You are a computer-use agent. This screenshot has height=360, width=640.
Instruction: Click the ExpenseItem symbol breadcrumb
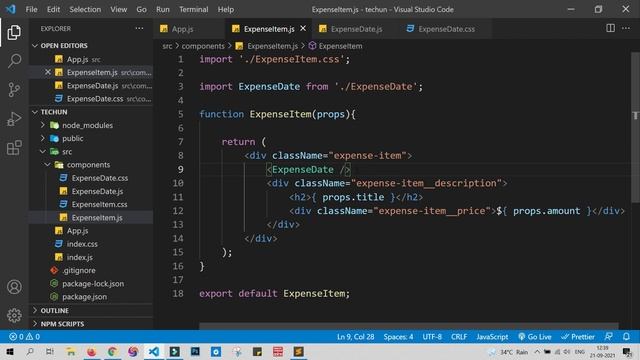336,46
